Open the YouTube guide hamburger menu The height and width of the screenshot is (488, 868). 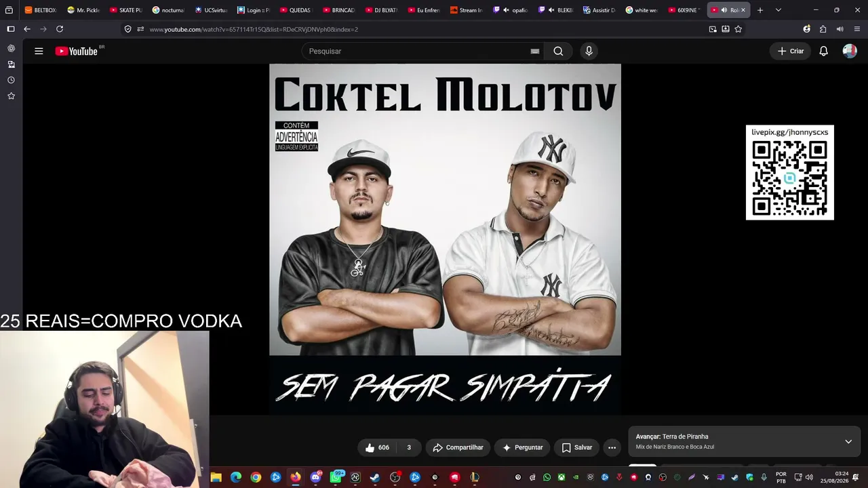(39, 51)
